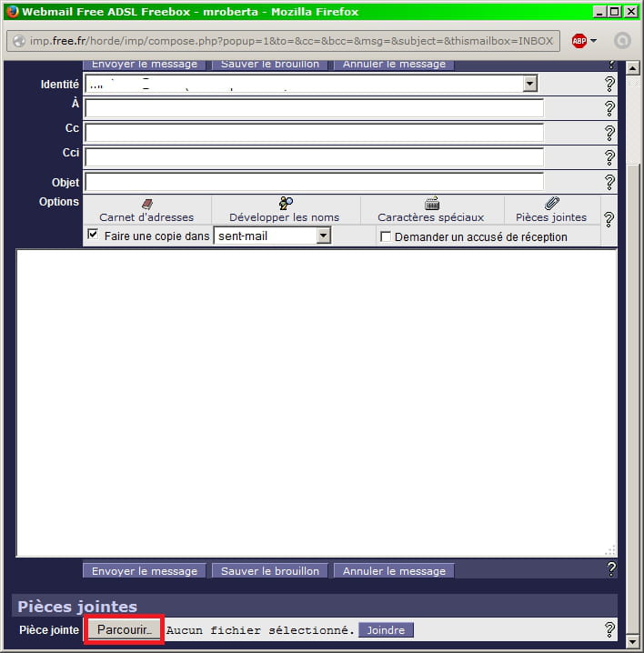Viewport: 644px width, 653px height.
Task: Click top Annuler le message button
Action: 394,65
